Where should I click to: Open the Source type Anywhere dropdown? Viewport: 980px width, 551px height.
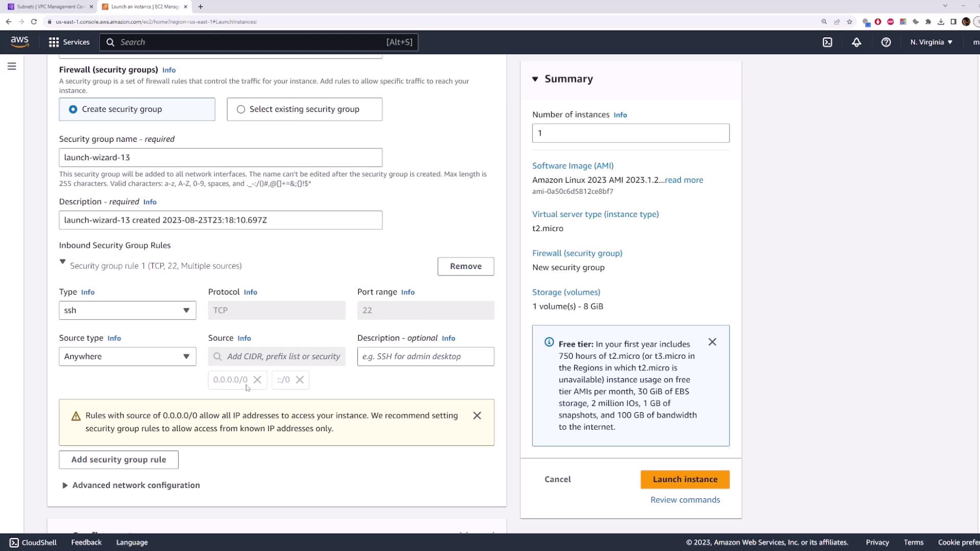127,357
